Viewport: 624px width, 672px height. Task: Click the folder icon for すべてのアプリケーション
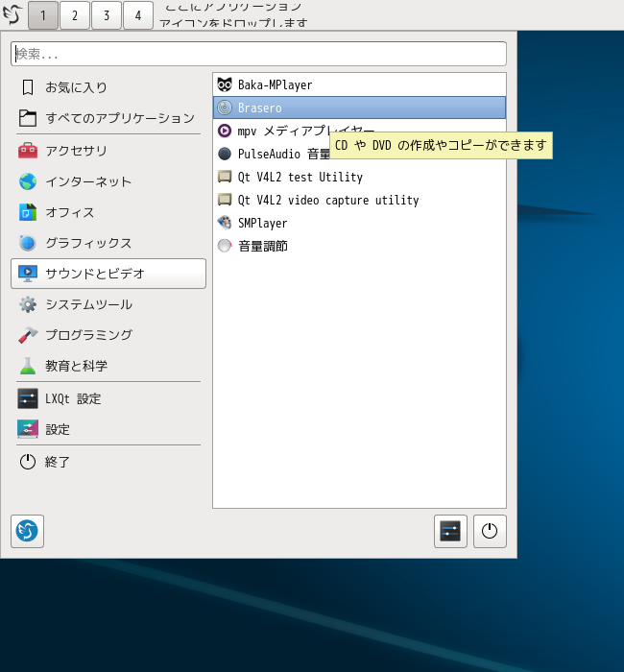tap(28, 118)
